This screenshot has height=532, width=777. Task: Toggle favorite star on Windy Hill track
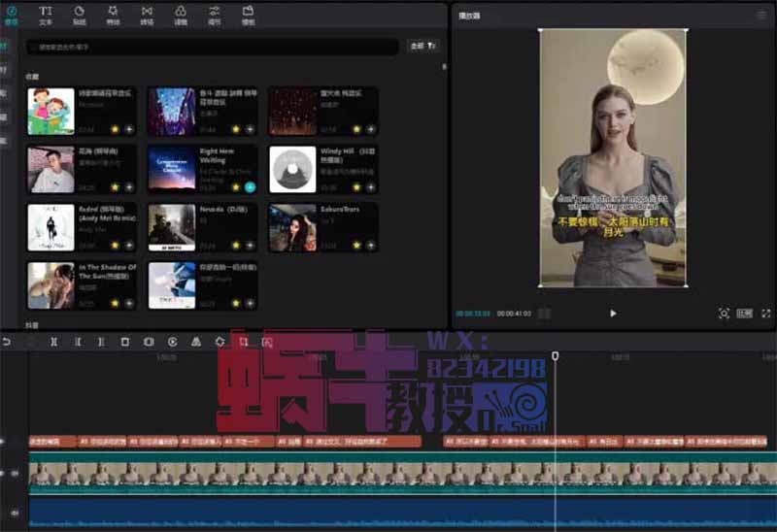pos(356,186)
